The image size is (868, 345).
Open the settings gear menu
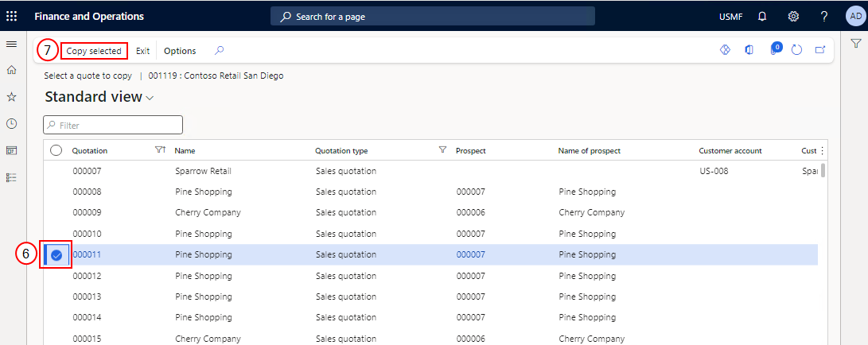click(793, 17)
